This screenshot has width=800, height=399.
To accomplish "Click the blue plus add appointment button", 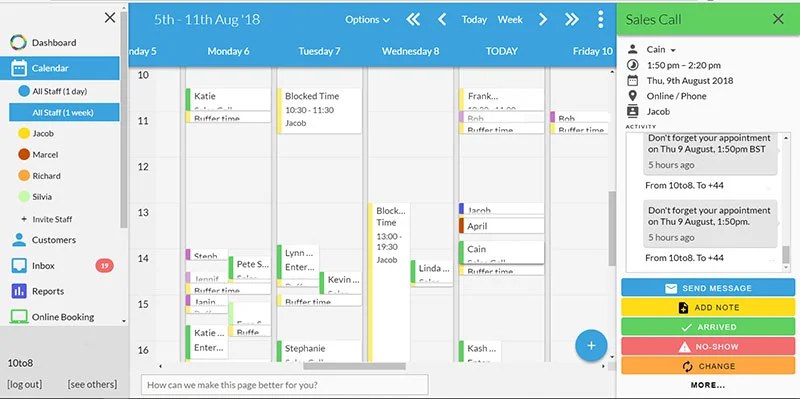I will pos(591,345).
